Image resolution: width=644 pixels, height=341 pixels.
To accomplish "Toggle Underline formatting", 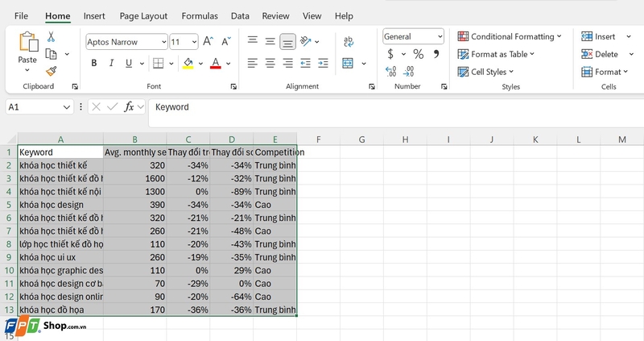I will (x=129, y=64).
